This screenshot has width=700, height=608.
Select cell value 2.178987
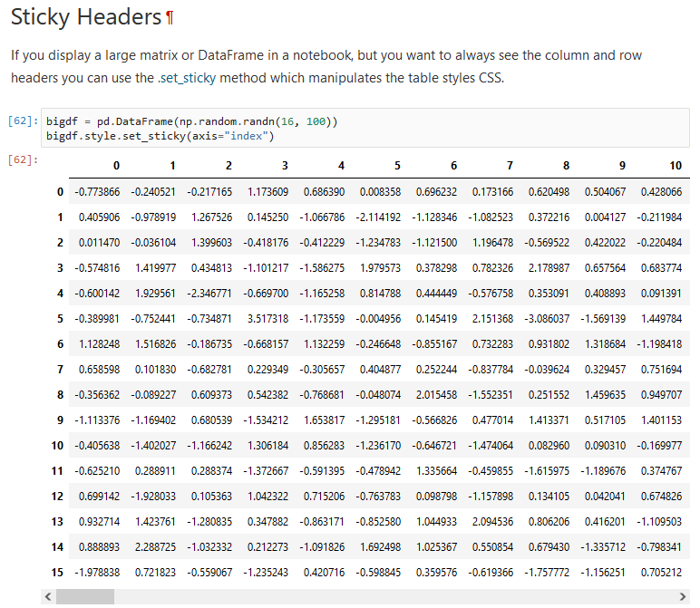(x=549, y=268)
